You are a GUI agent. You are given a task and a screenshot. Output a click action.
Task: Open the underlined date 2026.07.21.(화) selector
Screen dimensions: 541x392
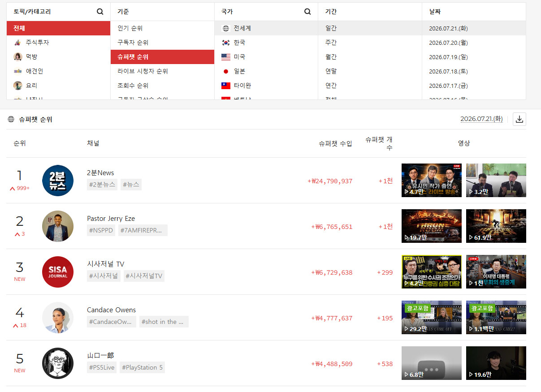pyautogui.click(x=481, y=119)
